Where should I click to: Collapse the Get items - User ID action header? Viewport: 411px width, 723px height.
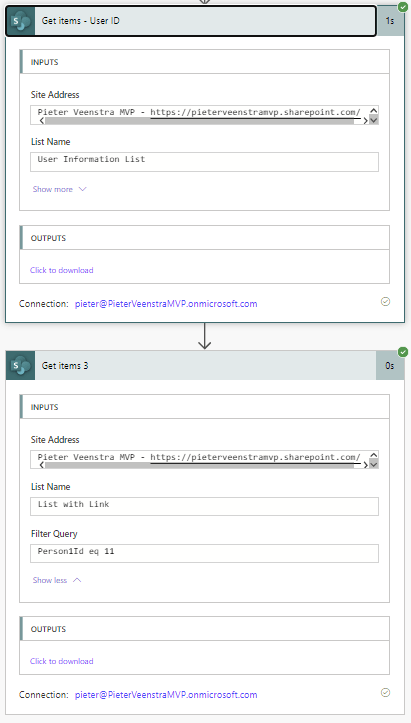click(191, 21)
